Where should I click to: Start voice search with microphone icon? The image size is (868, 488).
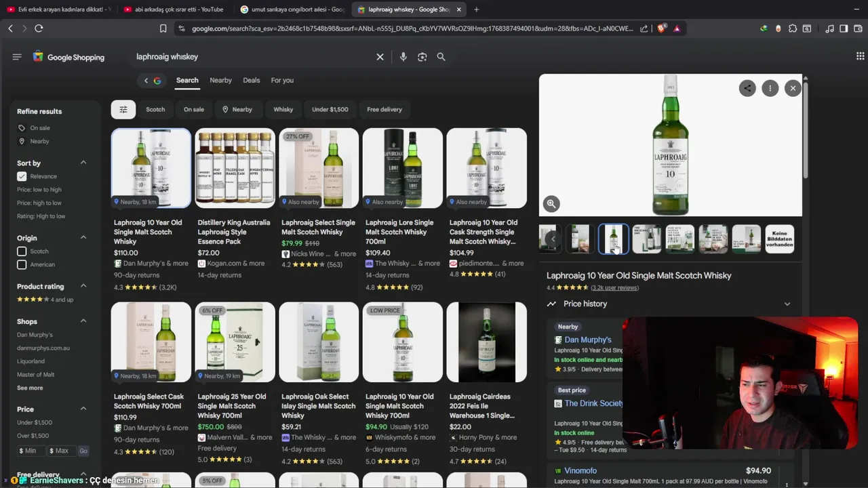click(403, 57)
